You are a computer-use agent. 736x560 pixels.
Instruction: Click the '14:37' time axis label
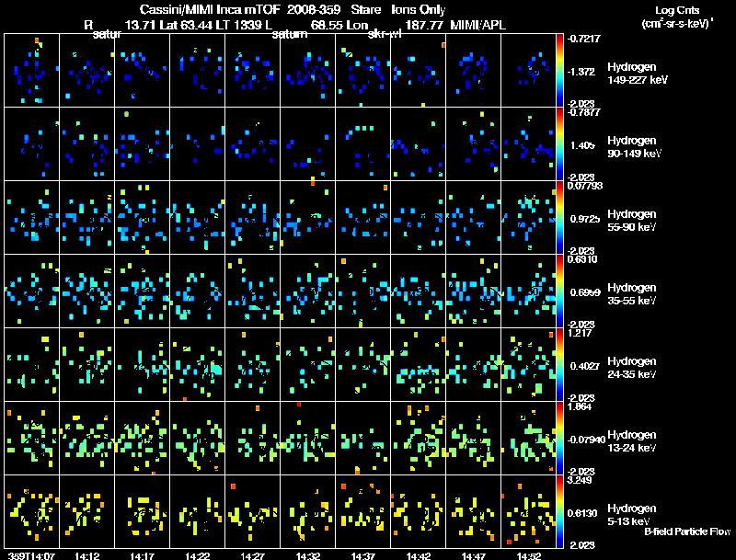[x=362, y=555]
